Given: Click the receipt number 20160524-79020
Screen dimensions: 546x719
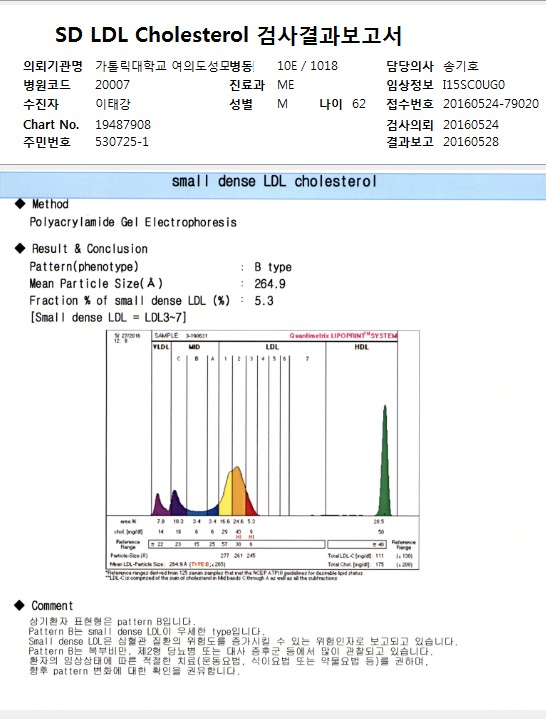Looking at the screenshot, I should pos(491,104).
